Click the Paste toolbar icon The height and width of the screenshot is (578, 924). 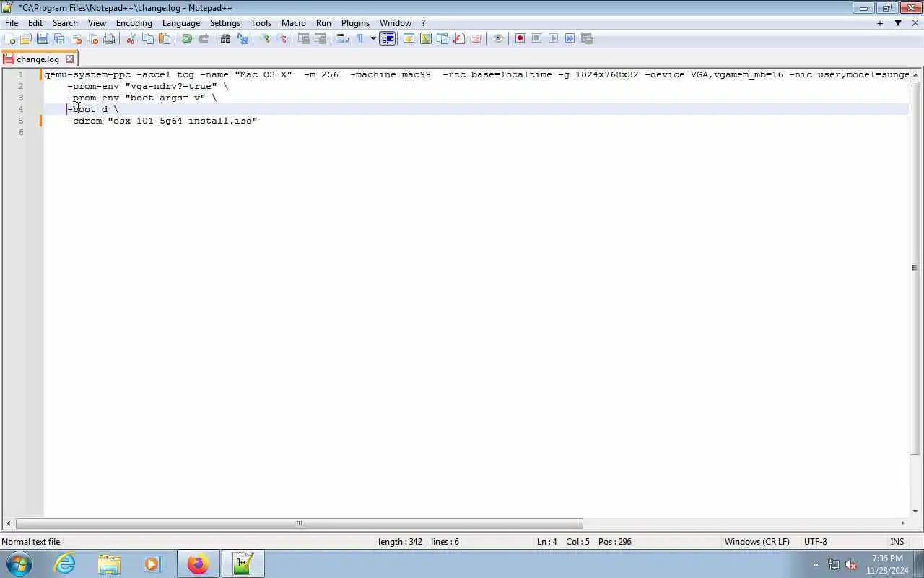point(165,38)
